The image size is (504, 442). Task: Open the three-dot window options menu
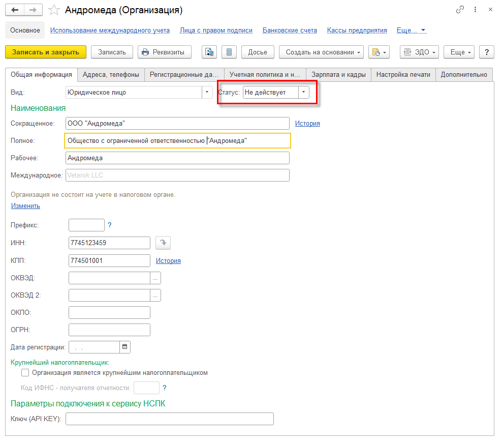(x=475, y=10)
